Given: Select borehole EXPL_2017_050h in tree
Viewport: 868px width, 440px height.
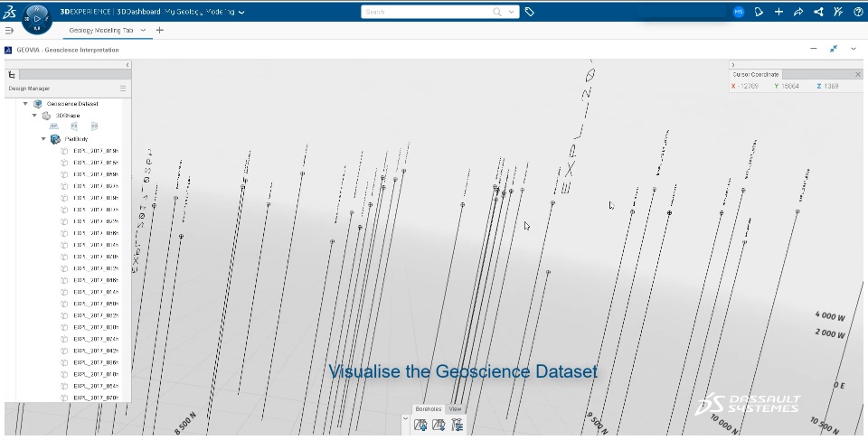Looking at the screenshot, I should point(96,304).
